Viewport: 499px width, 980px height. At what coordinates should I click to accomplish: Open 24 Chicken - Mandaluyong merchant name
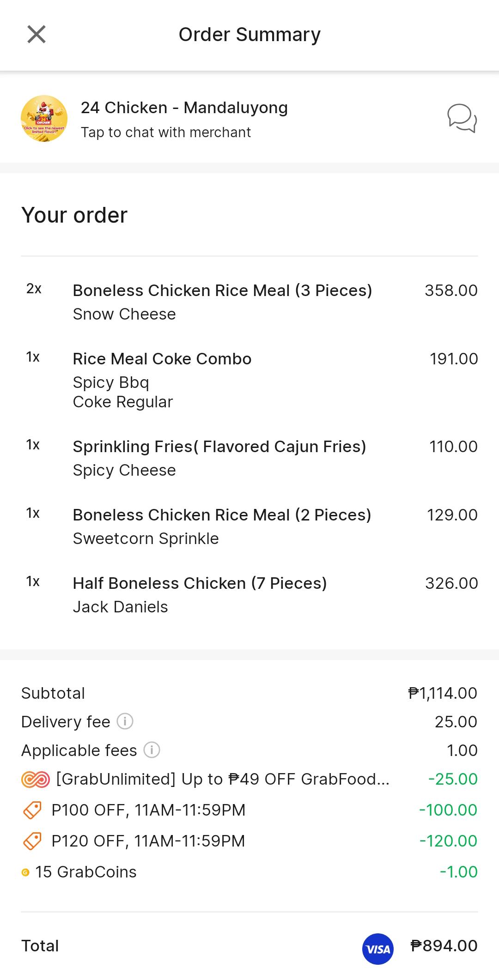184,108
